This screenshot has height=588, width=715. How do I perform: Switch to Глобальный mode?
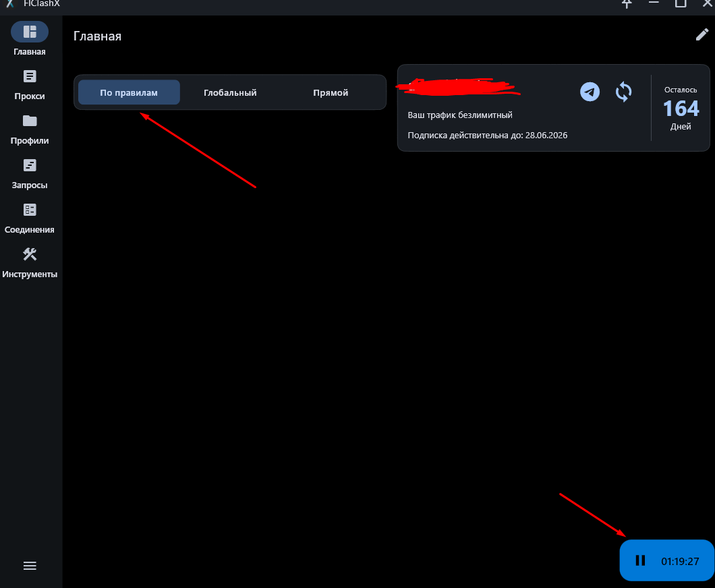point(230,92)
